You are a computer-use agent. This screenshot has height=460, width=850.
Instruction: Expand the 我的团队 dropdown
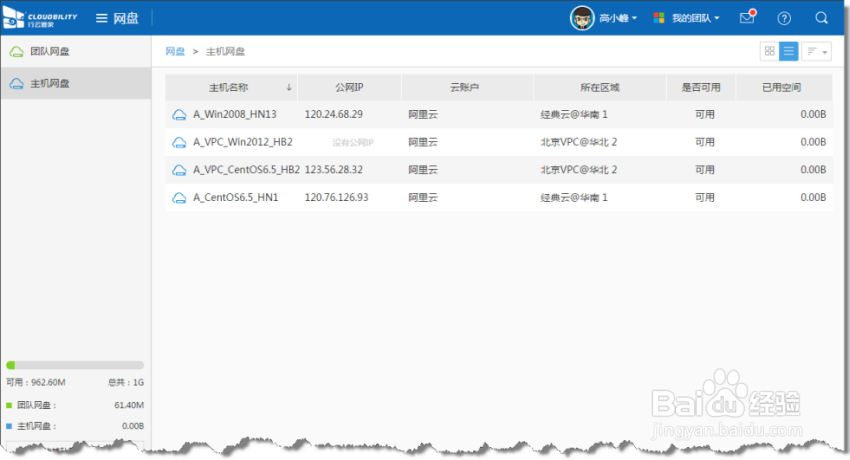696,18
